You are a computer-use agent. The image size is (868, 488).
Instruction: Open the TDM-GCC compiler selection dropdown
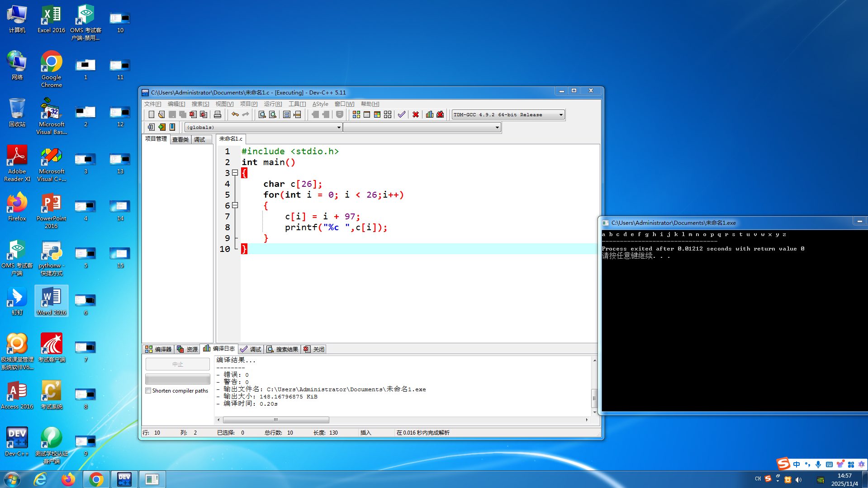(508, 115)
